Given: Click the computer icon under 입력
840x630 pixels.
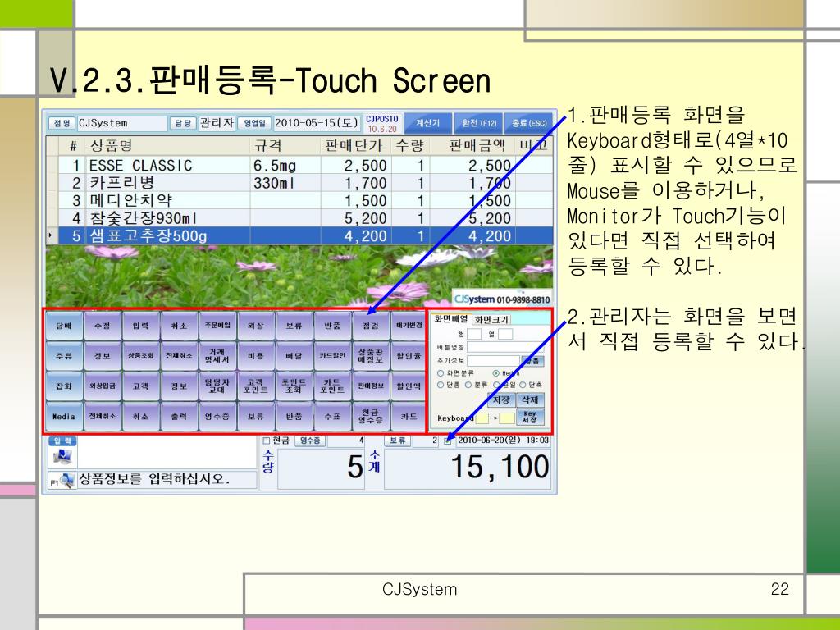Looking at the screenshot, I should point(62,457).
